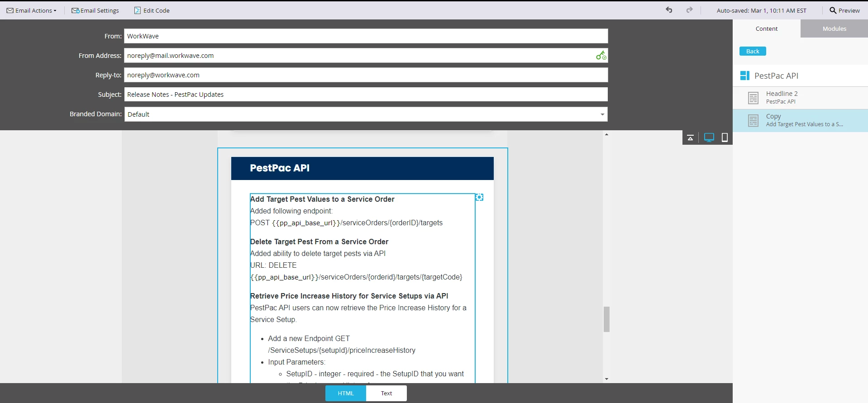This screenshot has width=868, height=403.
Task: Click the 'Delete Target Pest From a Service Order' heading
Action: pos(319,242)
